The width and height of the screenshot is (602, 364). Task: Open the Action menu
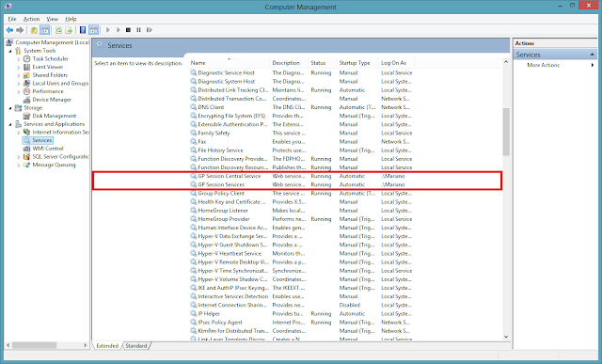tap(31, 19)
